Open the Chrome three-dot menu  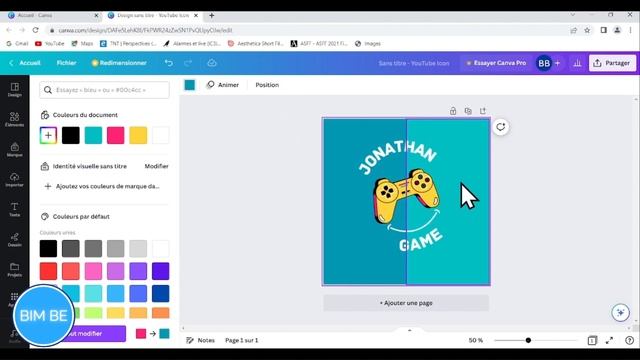631,30
